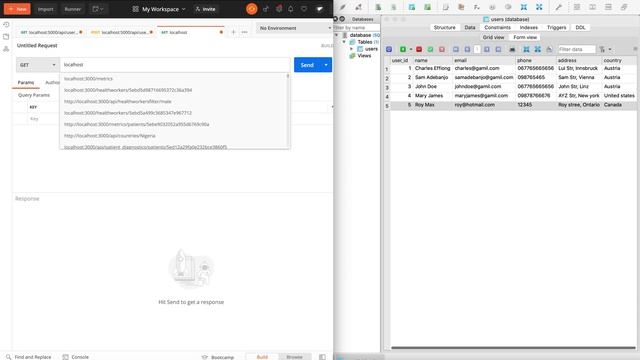Open Collections folder icon in Postman sidebar

pyautogui.click(x=6, y=37)
